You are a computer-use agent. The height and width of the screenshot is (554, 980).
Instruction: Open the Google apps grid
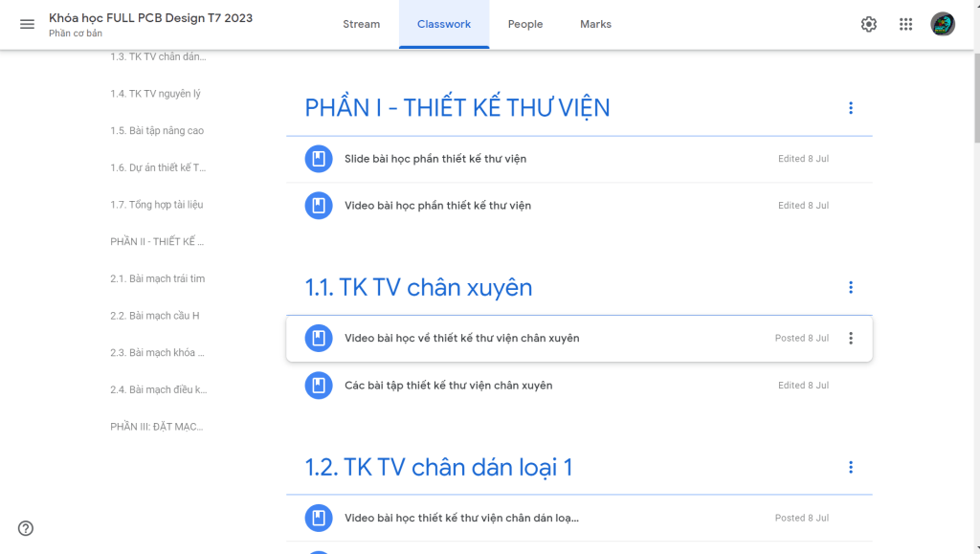point(905,24)
